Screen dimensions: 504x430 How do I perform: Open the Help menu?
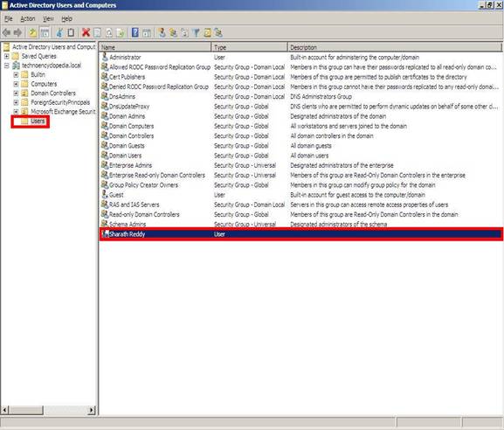tap(66, 18)
